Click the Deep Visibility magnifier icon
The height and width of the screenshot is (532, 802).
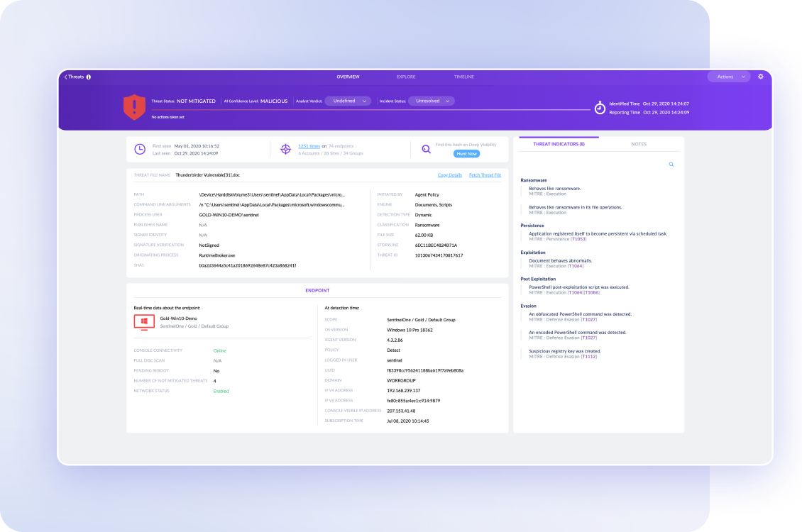coord(426,149)
